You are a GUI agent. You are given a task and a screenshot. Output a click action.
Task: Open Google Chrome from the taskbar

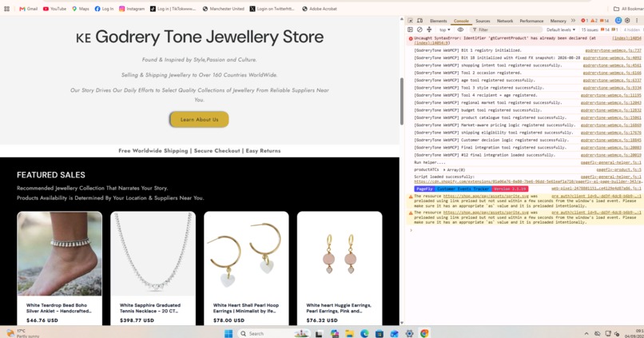click(x=424, y=333)
